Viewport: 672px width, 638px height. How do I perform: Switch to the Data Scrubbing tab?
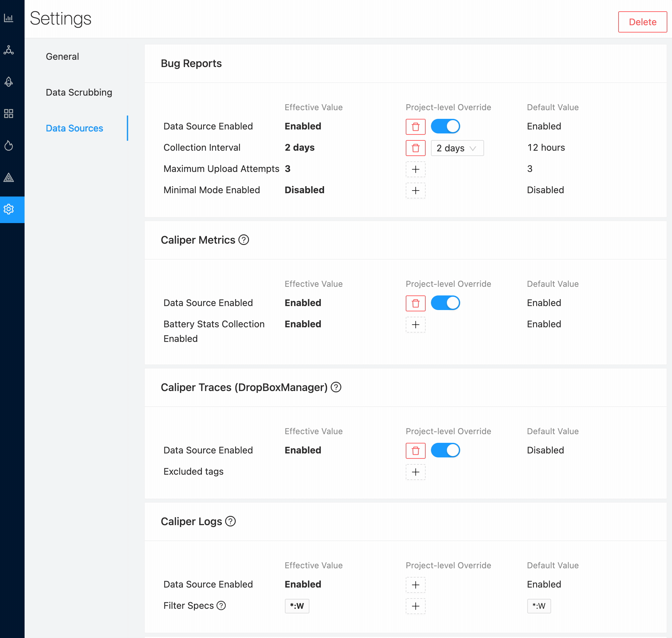(x=79, y=93)
